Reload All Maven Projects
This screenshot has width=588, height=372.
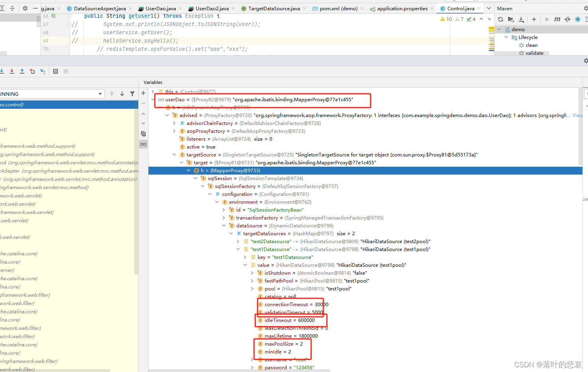point(501,19)
